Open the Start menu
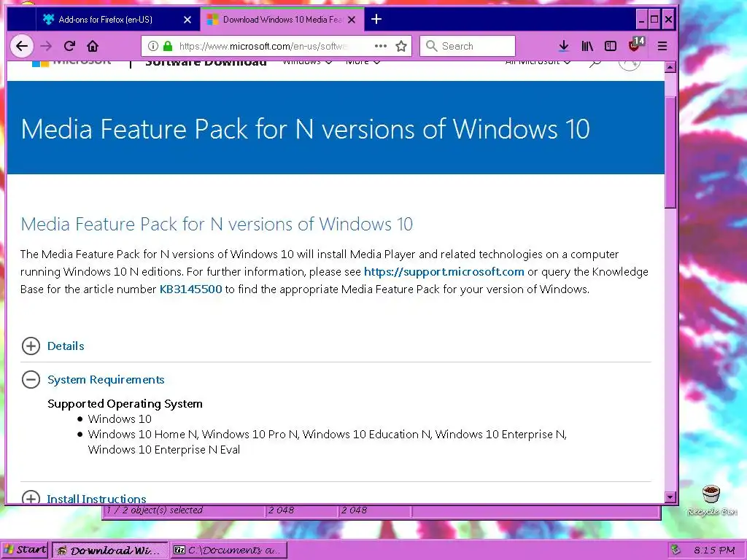 tap(25, 550)
